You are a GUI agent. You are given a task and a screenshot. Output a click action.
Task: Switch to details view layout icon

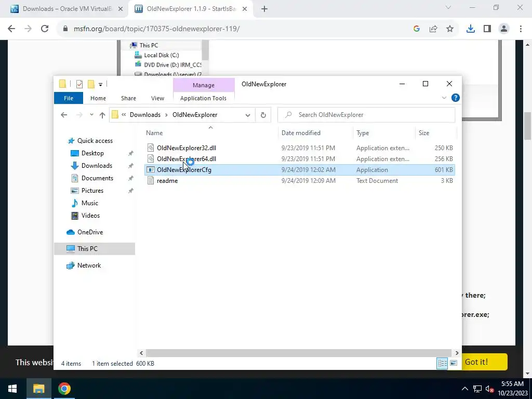pyautogui.click(x=442, y=363)
